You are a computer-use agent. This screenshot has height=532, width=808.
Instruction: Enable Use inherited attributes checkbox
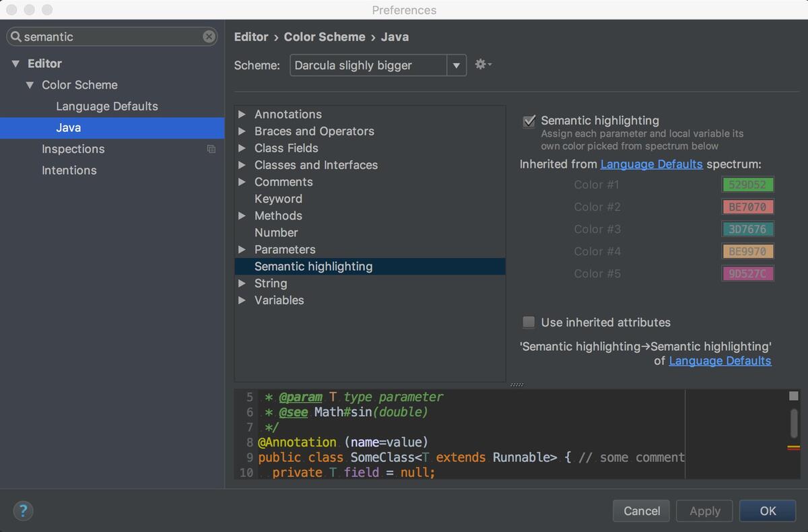point(529,323)
